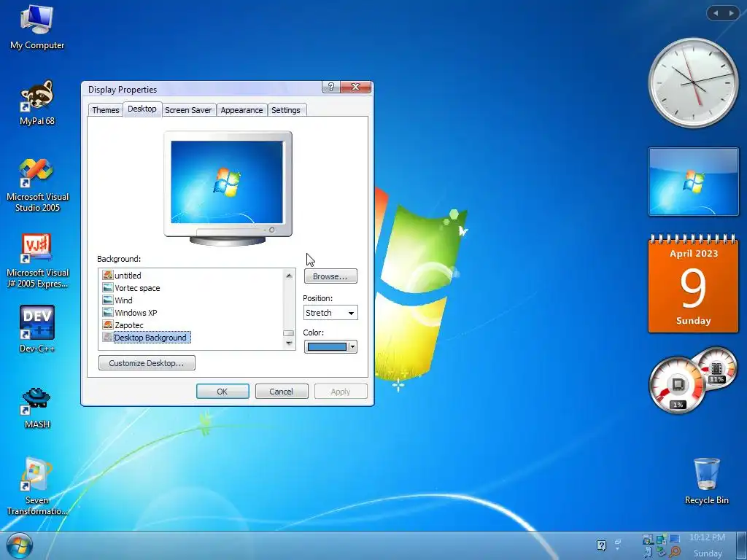Switch to the Screen Saver tab
747x560 pixels.
188,110
